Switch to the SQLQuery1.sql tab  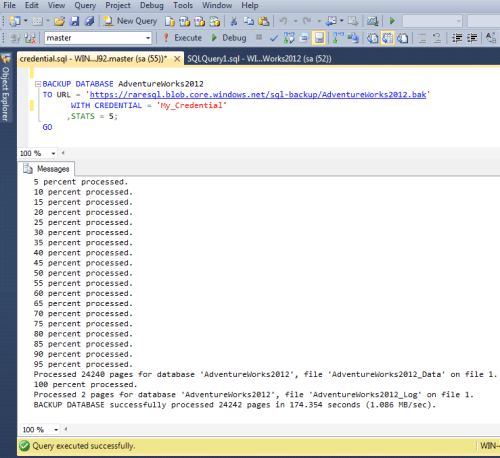point(259,59)
